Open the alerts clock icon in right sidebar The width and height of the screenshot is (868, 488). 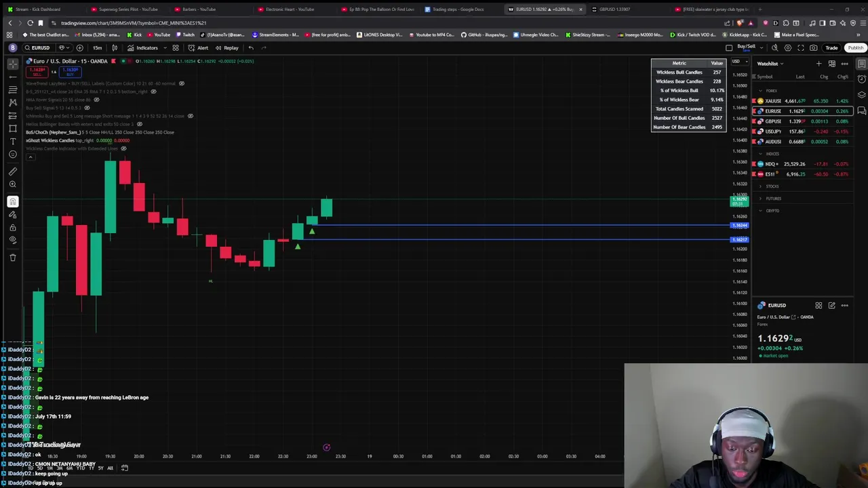(x=861, y=79)
